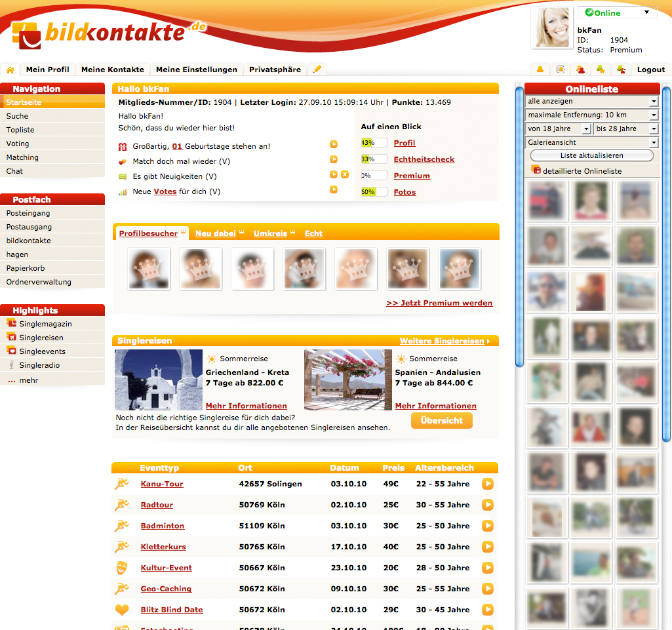Click the bar chart icon beside Votes
The image size is (672, 630).
[123, 192]
